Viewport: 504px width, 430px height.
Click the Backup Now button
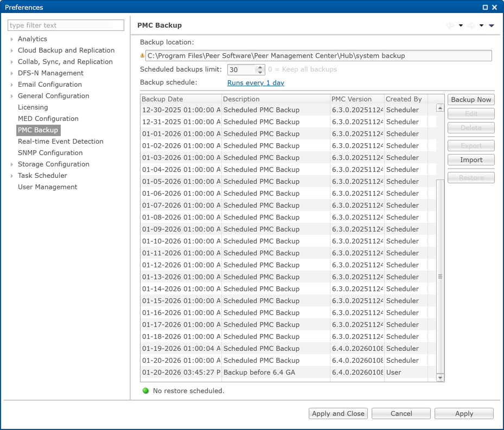coord(471,100)
